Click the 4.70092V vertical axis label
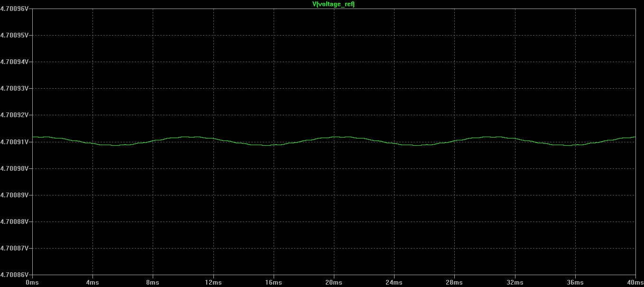The image size is (644, 287). 14,115
